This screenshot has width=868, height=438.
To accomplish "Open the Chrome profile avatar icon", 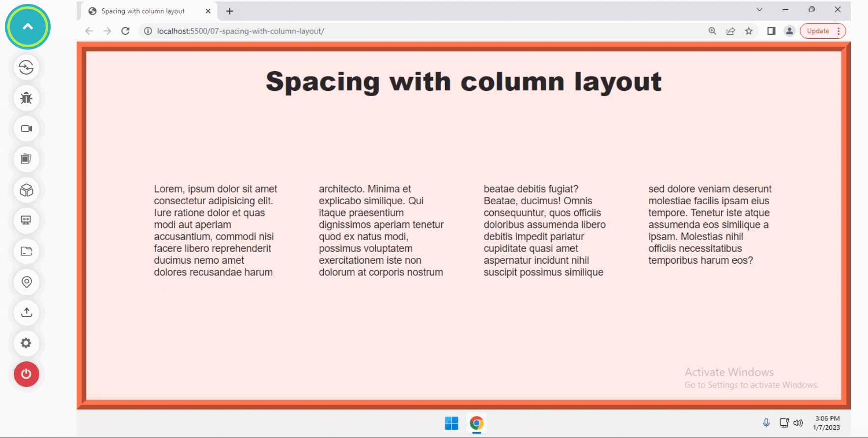I will tap(789, 31).
